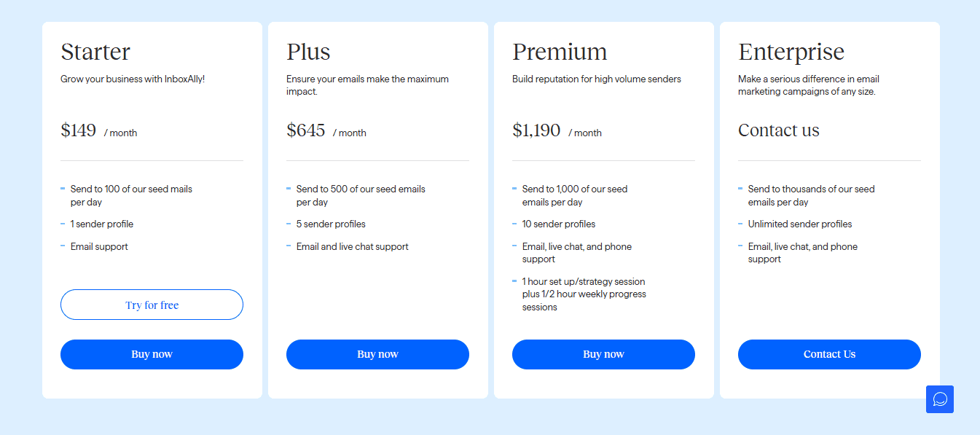The image size is (980, 435).
Task: Open the live chat widget icon
Action: 939,399
